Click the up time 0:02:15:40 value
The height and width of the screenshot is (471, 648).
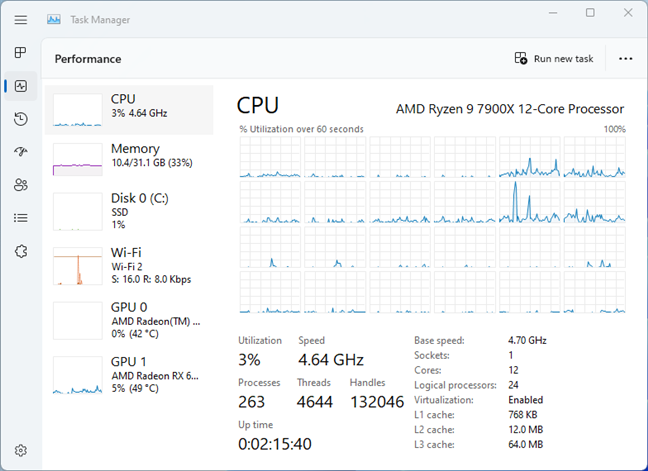275,444
